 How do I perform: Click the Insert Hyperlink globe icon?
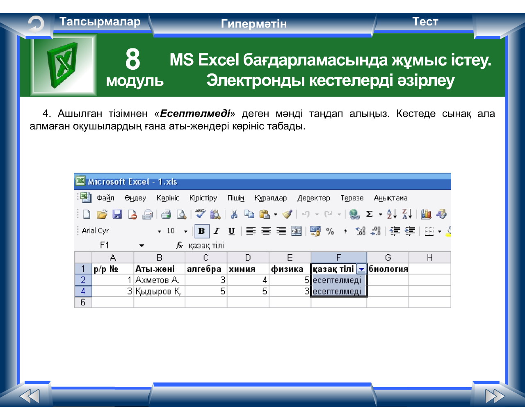[x=354, y=214]
